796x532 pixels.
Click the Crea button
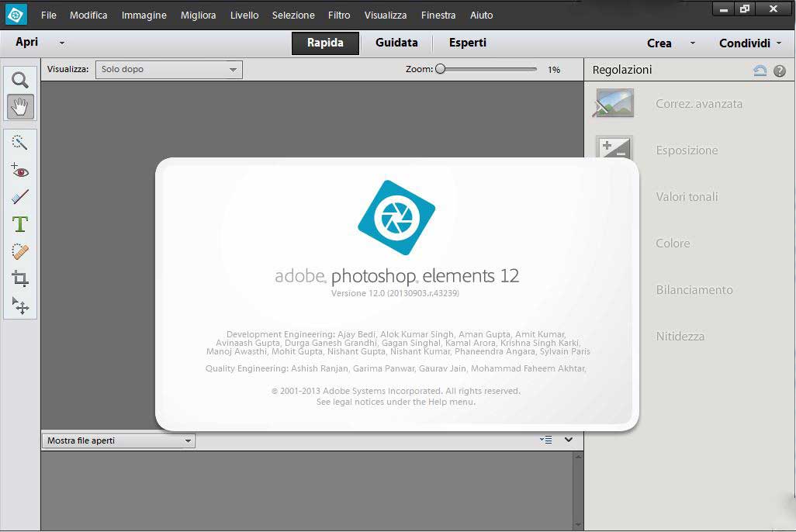click(x=659, y=43)
